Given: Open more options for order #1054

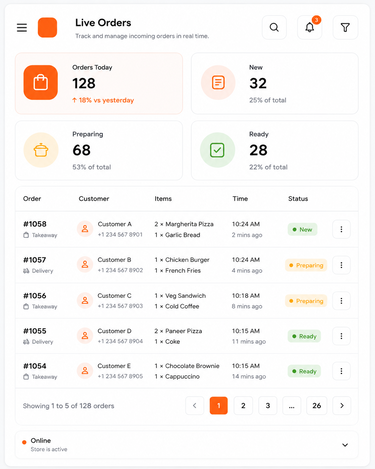Looking at the screenshot, I should [341, 371].
